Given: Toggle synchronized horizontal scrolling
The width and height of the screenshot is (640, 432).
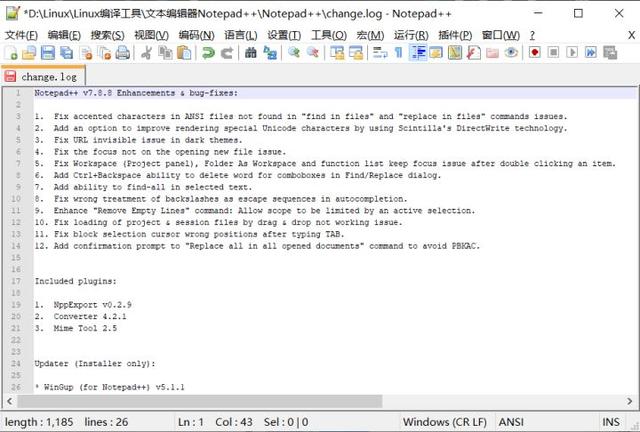Looking at the screenshot, I should pos(356,53).
